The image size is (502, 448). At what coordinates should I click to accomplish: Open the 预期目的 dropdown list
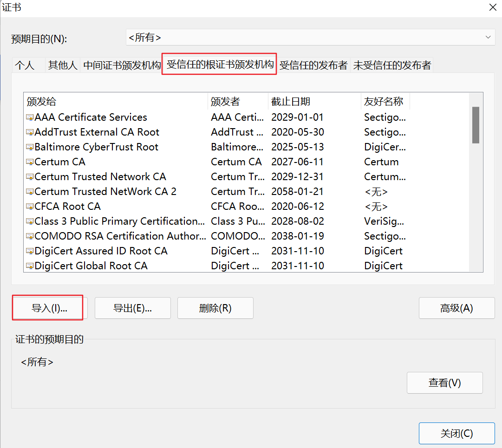tap(311, 37)
